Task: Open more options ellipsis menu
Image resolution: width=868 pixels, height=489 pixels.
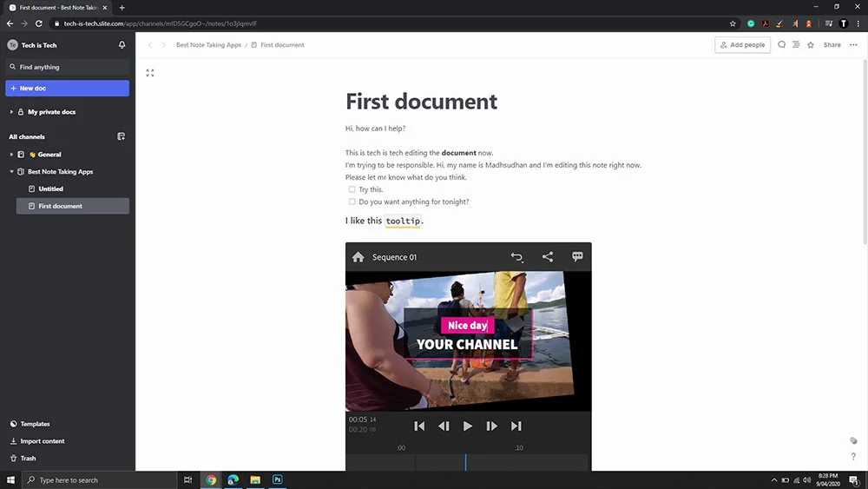Action: 853,45
